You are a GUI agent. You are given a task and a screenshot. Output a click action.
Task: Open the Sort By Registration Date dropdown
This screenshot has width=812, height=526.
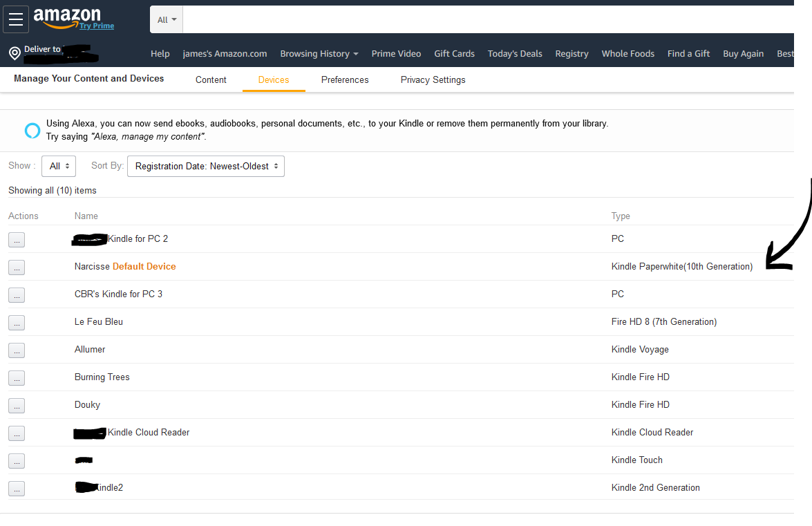(205, 166)
